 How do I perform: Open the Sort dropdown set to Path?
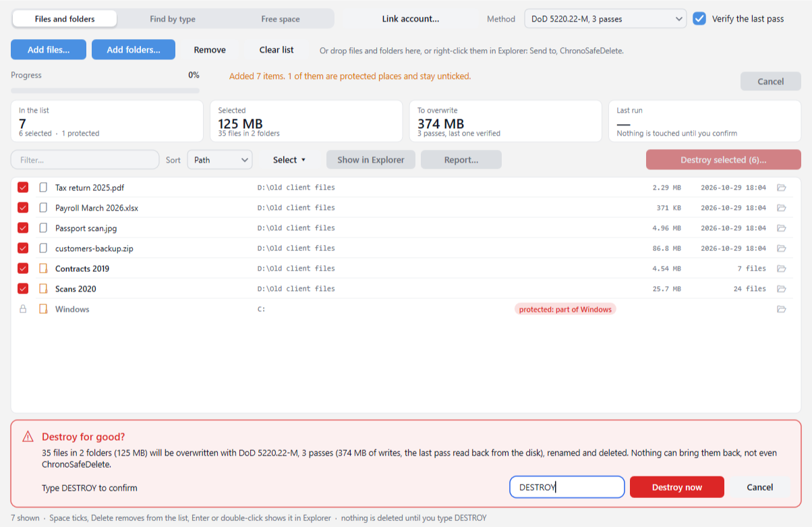point(220,160)
